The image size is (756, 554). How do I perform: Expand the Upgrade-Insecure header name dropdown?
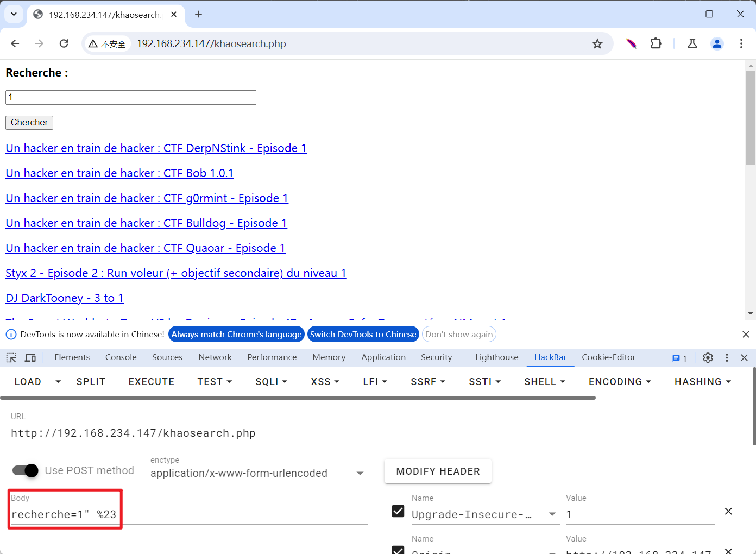point(552,514)
